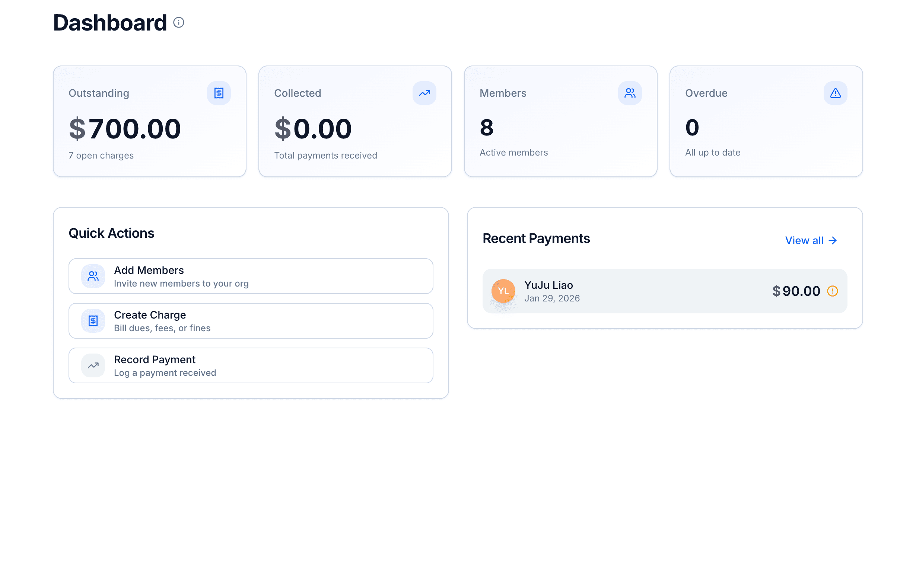Screen dimensions: 916x588
Task: Open the View all payments link
Action: tap(805, 240)
